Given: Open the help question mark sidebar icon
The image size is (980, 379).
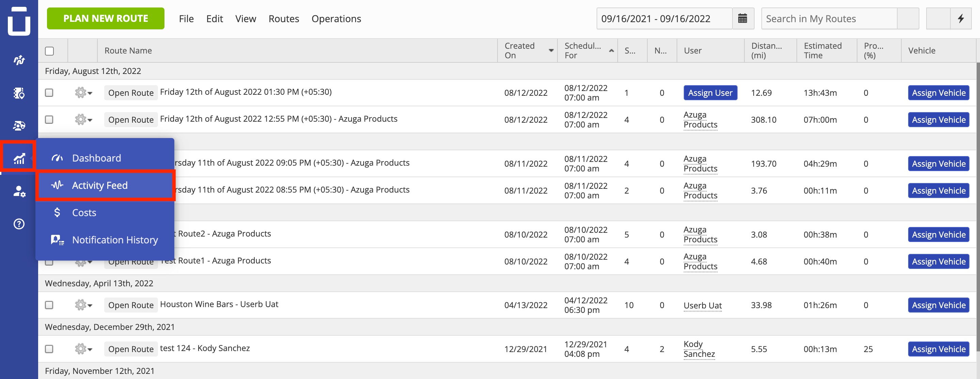Looking at the screenshot, I should click(x=19, y=224).
